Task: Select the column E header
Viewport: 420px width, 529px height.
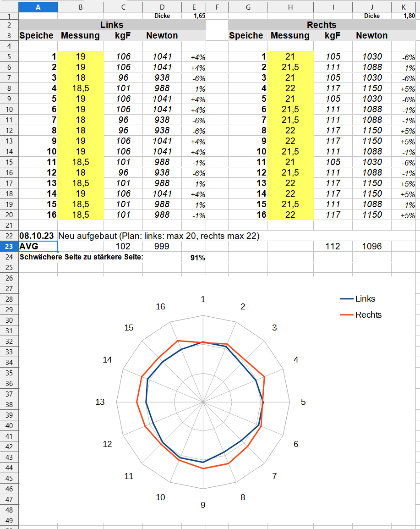Action: pos(194,7)
